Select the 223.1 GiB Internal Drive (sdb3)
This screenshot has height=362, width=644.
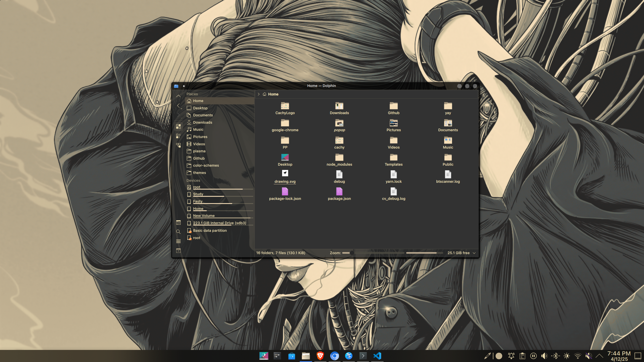click(219, 223)
